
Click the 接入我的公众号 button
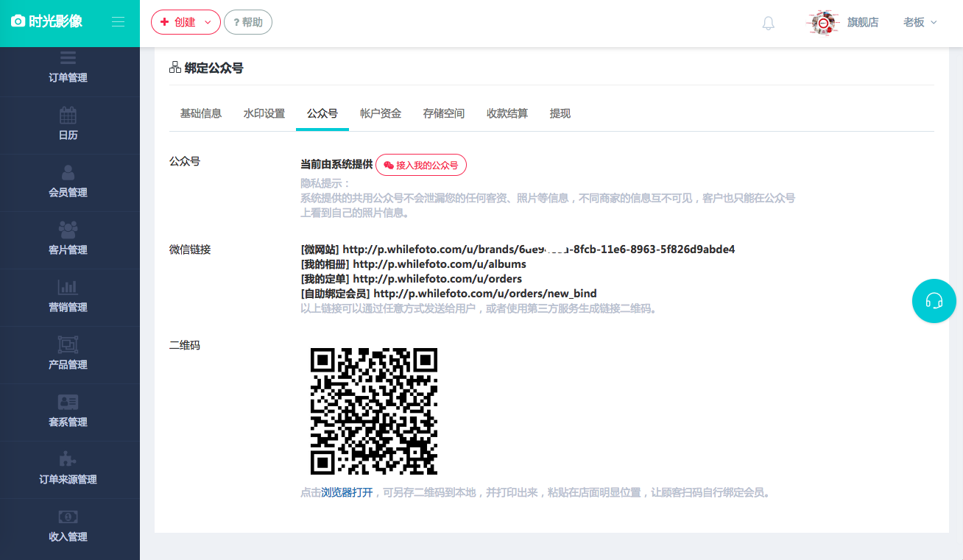click(421, 165)
